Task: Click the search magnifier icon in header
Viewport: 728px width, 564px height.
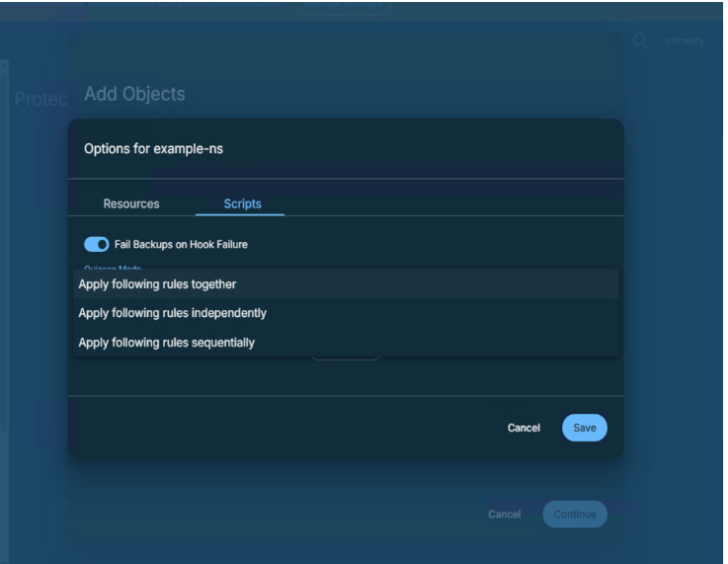Action: [x=639, y=40]
